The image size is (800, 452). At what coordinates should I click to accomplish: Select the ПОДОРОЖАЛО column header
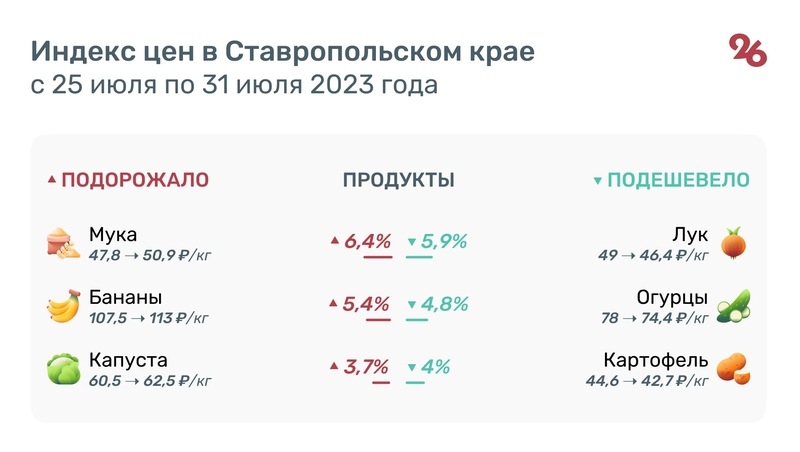point(135,180)
